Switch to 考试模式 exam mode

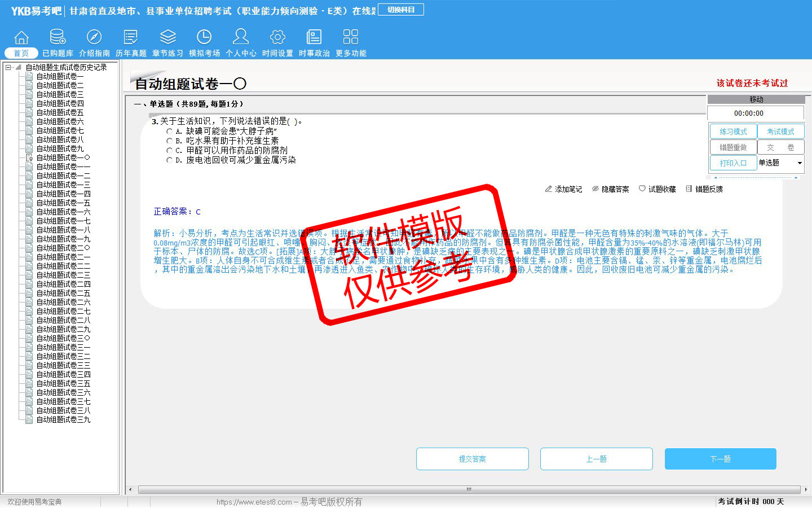[780, 132]
